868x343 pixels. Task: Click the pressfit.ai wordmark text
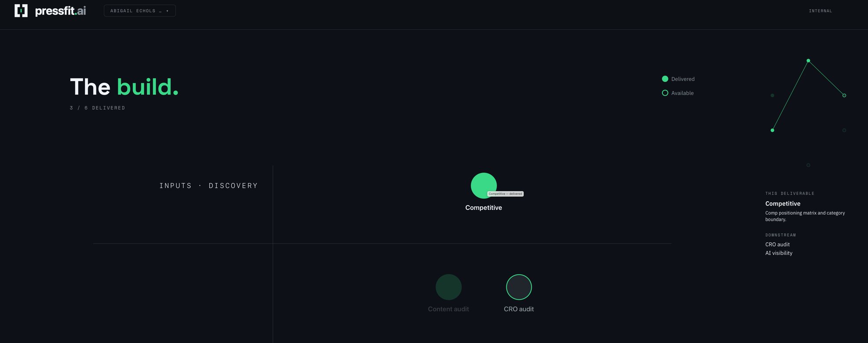[60, 11]
